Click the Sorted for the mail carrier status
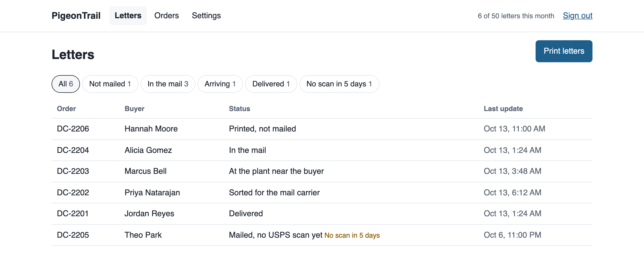644x279 pixels. pos(274,193)
